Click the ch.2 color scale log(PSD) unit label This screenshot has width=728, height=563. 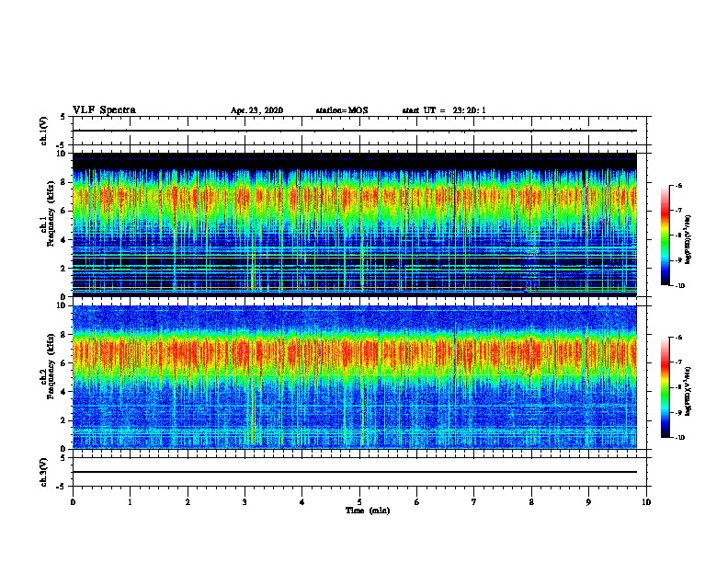click(688, 392)
